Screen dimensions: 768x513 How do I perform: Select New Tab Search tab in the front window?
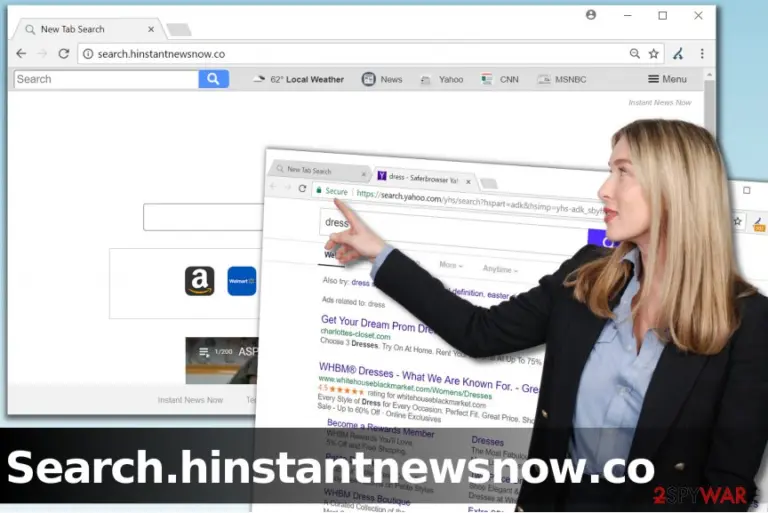pyautogui.click(x=318, y=171)
